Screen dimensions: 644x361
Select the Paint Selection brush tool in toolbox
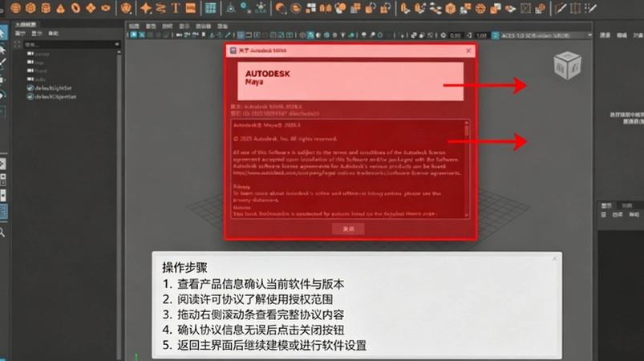pyautogui.click(x=2, y=63)
